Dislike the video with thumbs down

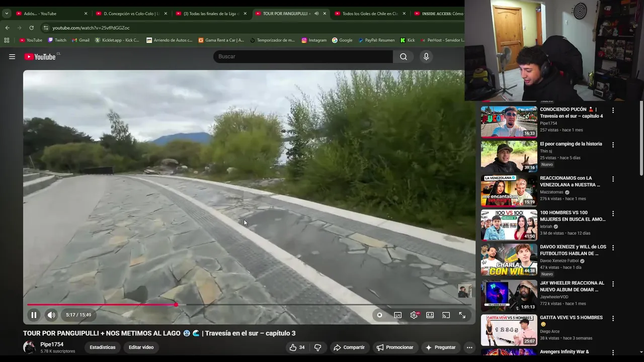[x=317, y=347]
